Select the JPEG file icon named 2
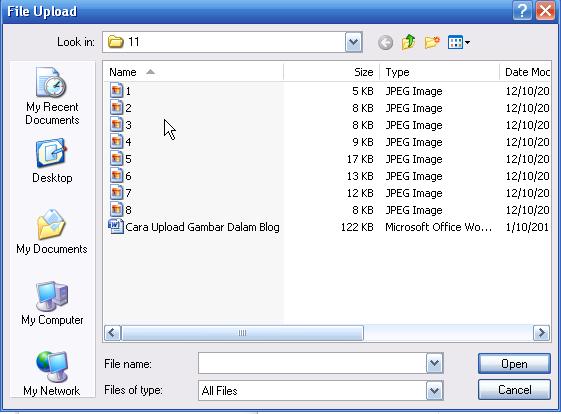The width and height of the screenshot is (561, 414). tap(116, 107)
